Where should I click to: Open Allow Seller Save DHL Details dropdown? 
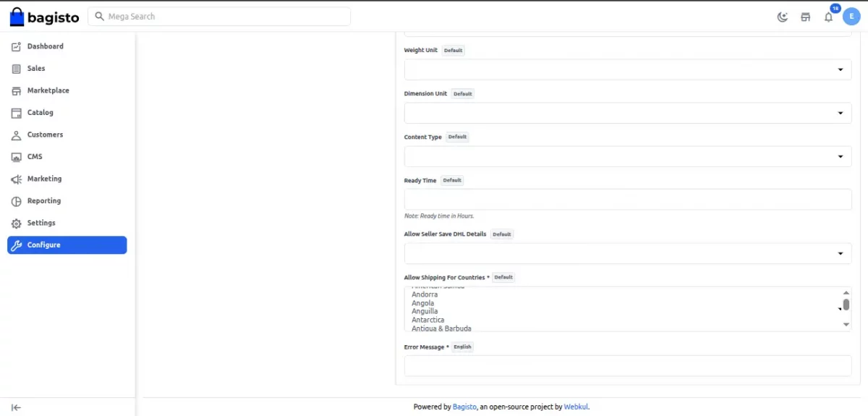click(628, 253)
